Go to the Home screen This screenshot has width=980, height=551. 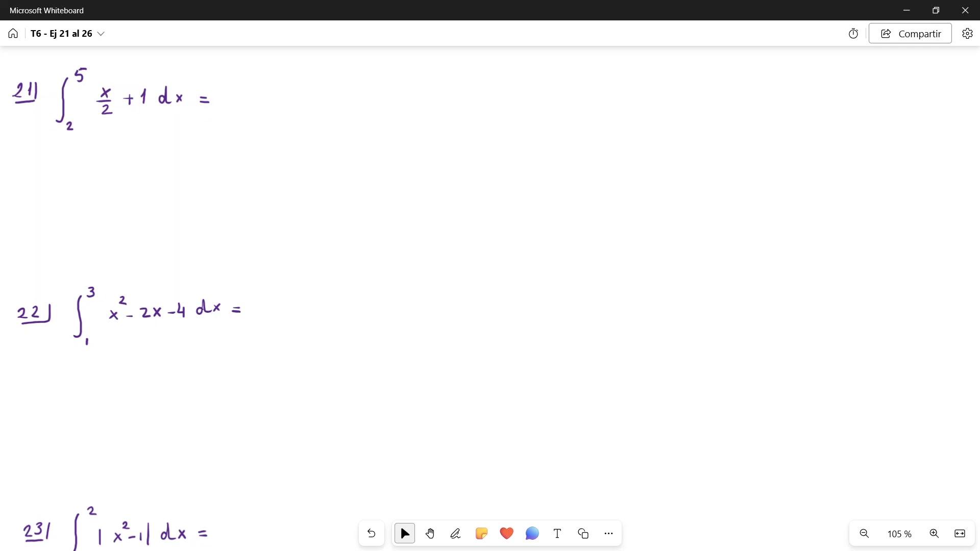[13, 34]
